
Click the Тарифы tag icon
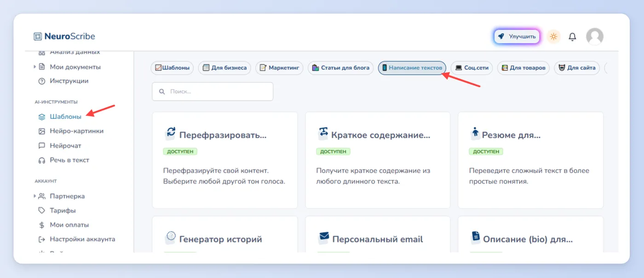click(42, 210)
